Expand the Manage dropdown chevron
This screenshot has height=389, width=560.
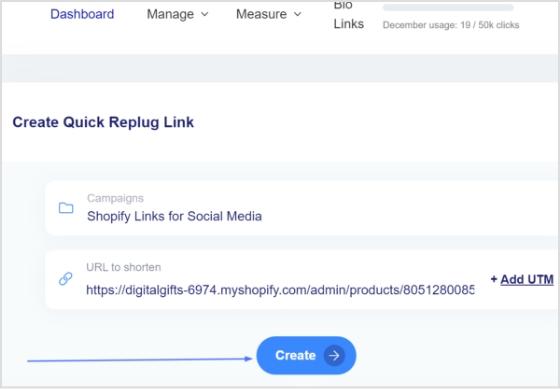tap(204, 14)
